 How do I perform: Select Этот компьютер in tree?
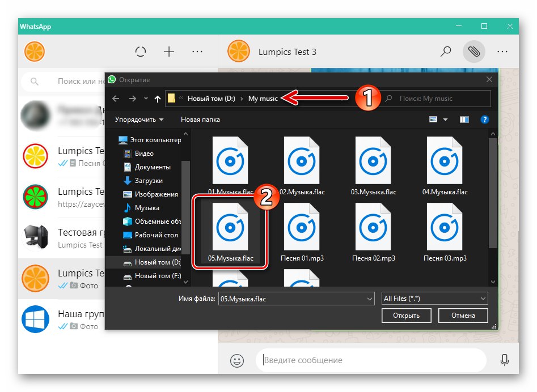150,139
